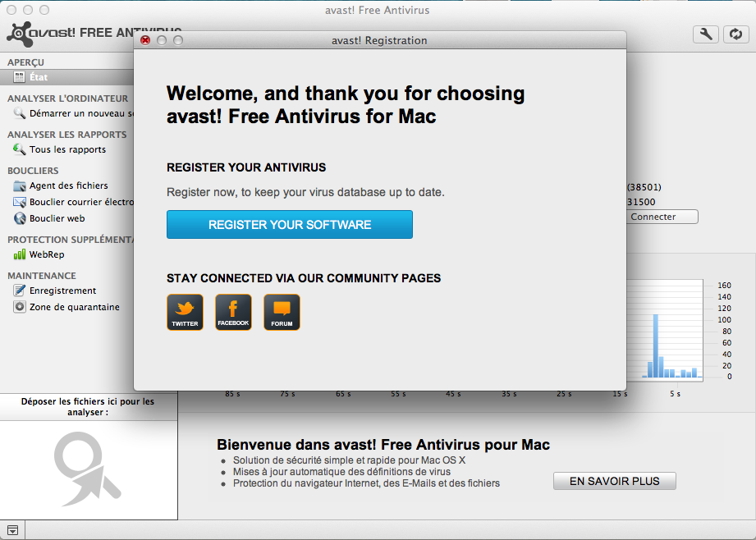
Task: Select Démarrer un nouveau scan entry
Action: coord(67,113)
